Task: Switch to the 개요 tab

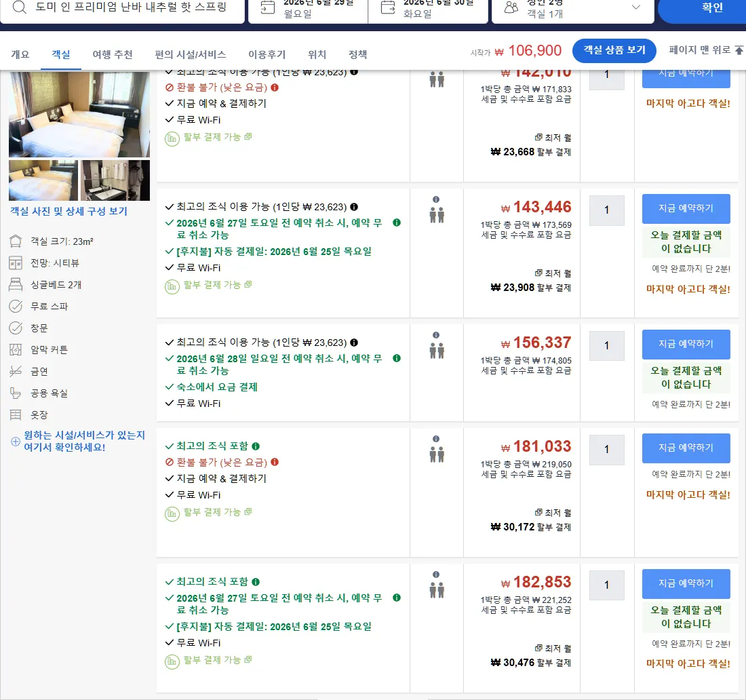Action: point(20,55)
